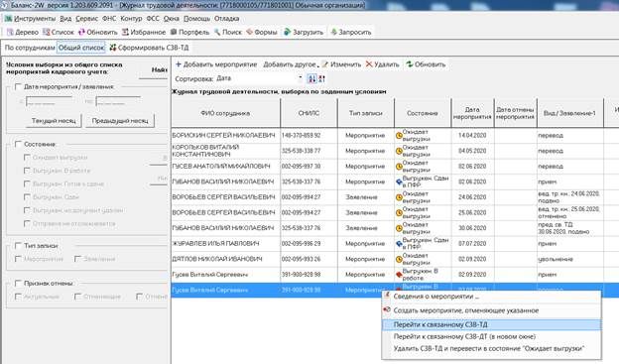
Task: Enable the Признак отмены checkbox
Action: [x=18, y=283]
